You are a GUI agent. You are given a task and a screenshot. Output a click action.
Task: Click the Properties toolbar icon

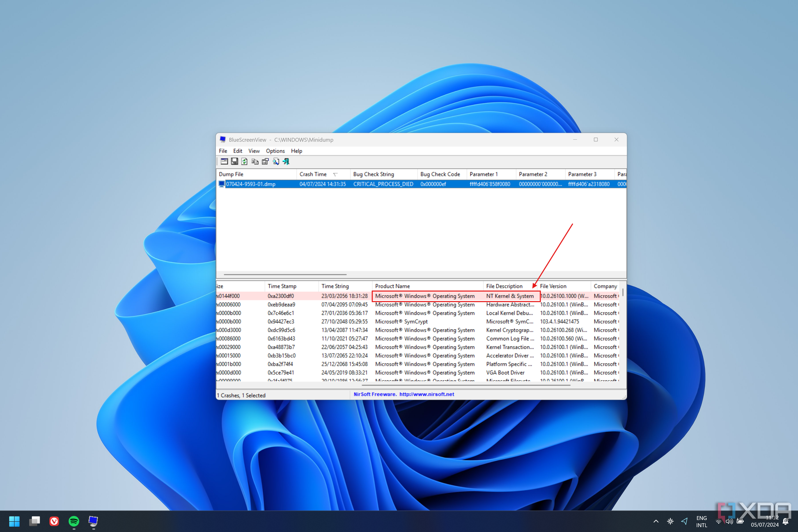[265, 161]
